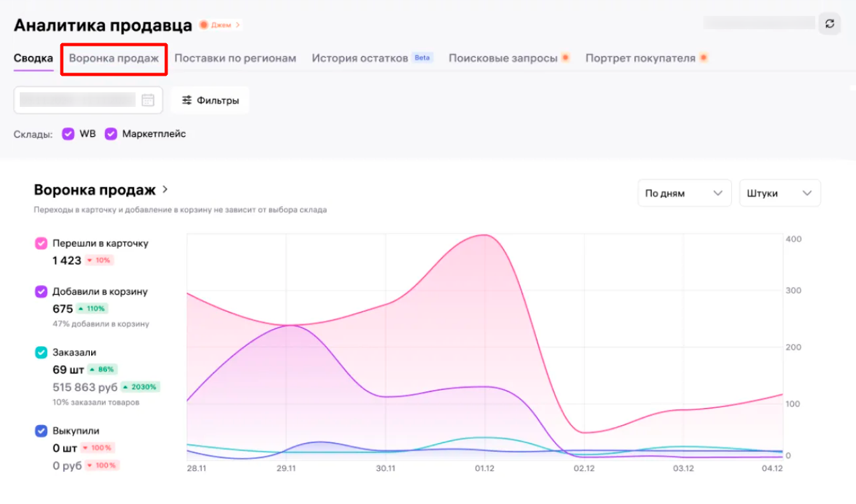The height and width of the screenshot is (504, 856).
Task: Uncheck the Маркетплейс warehouse checkbox
Action: pyautogui.click(x=111, y=134)
